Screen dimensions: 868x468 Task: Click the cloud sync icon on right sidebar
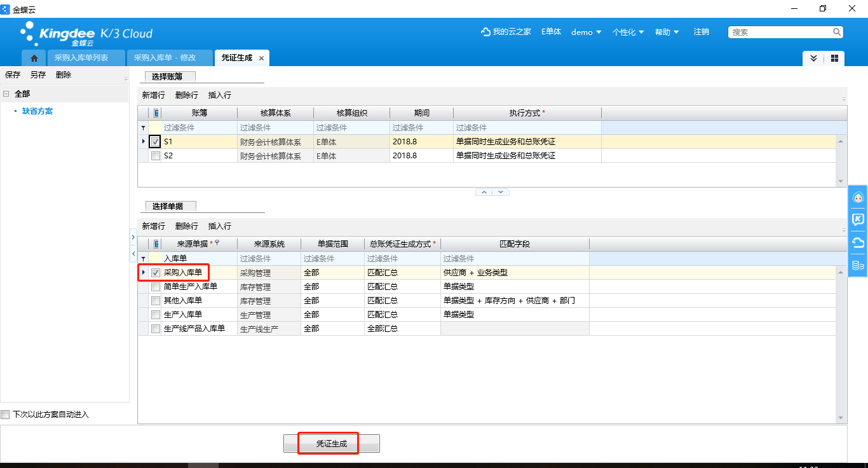pos(858,242)
